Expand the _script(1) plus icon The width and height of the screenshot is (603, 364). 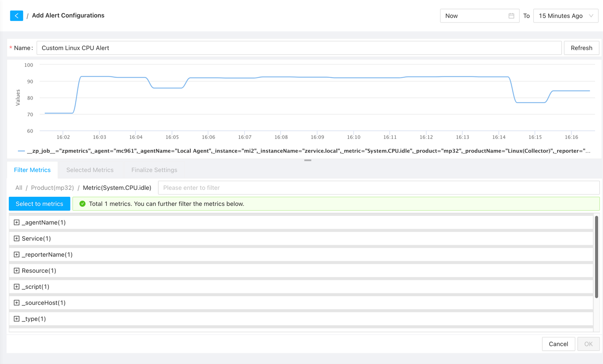click(x=17, y=287)
